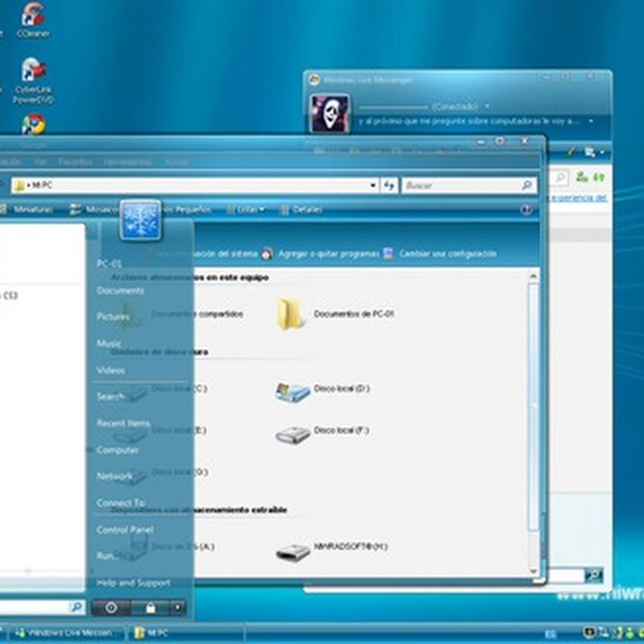Open the NIWRADSOFT (H:) removable drive
644x644 pixels.
tap(291, 550)
